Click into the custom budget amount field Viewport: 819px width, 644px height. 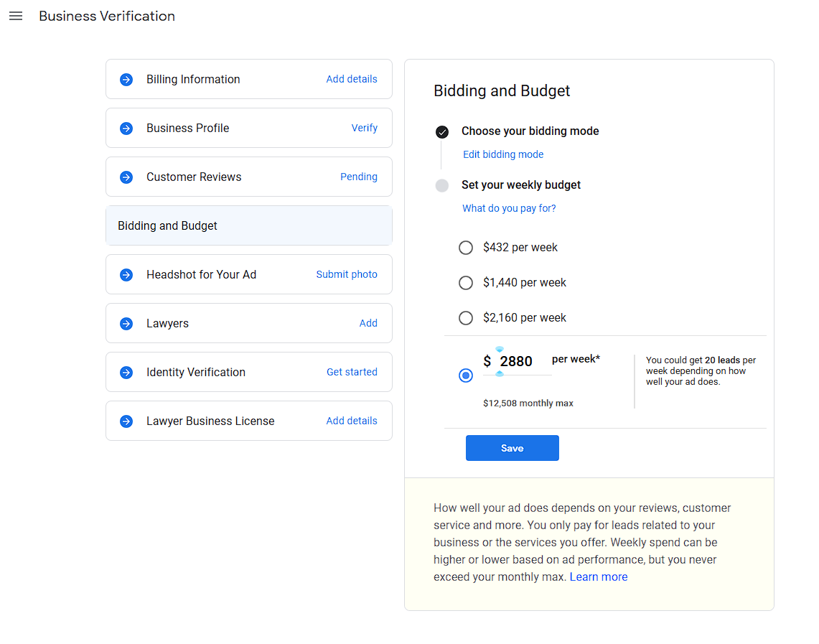pos(518,362)
